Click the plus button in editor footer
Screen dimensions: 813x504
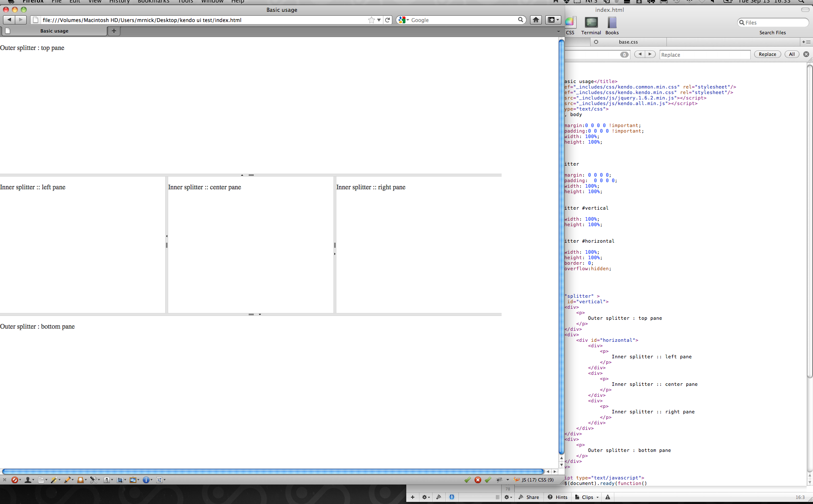click(x=413, y=497)
